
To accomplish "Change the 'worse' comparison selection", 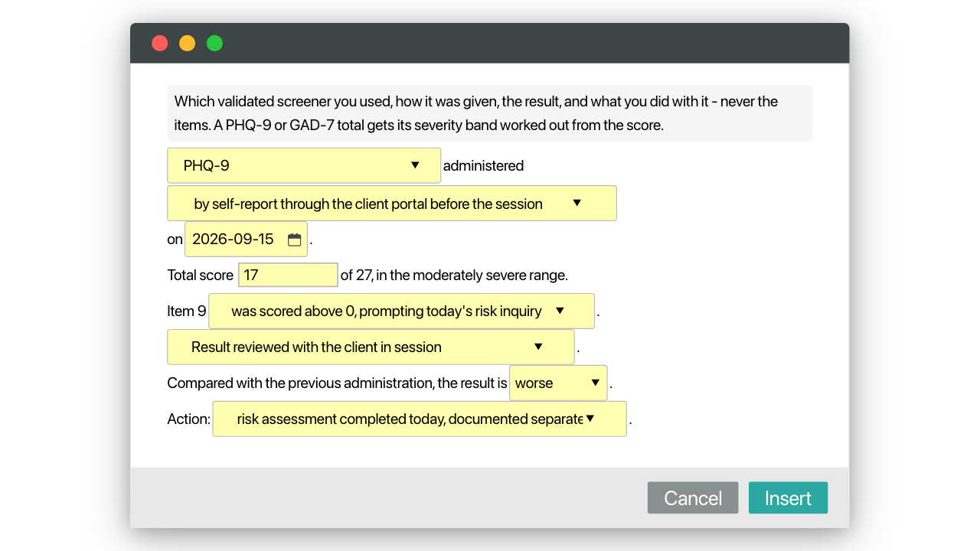I will (558, 383).
